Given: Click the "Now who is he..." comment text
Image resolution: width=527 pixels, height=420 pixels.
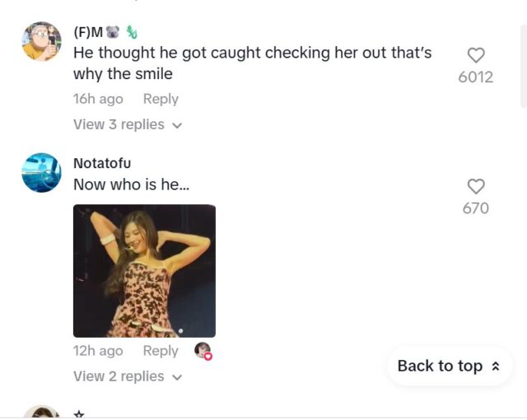Looking at the screenshot, I should pos(132,184).
